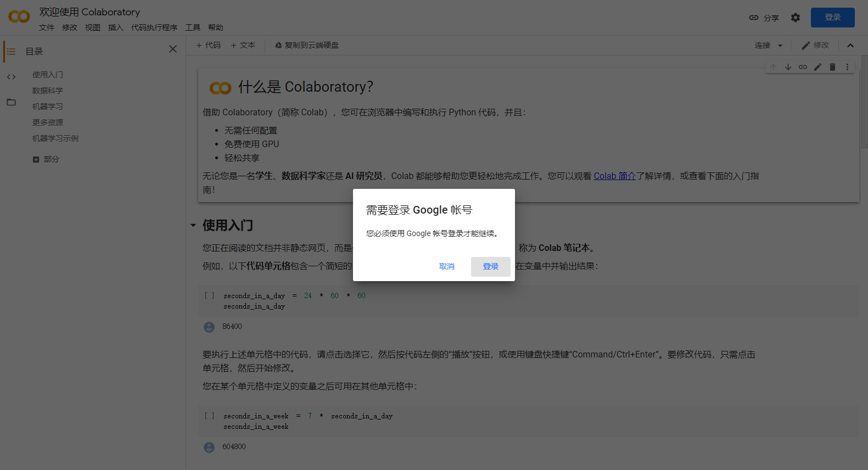Open the code snippets sidebar icon
Screen dimensions: 868x470
click(11, 77)
